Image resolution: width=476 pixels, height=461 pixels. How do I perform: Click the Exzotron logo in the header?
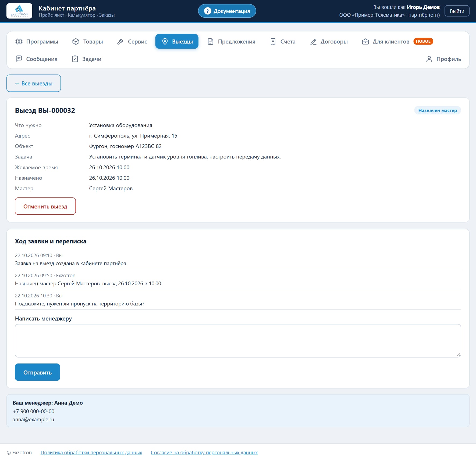pos(19,11)
